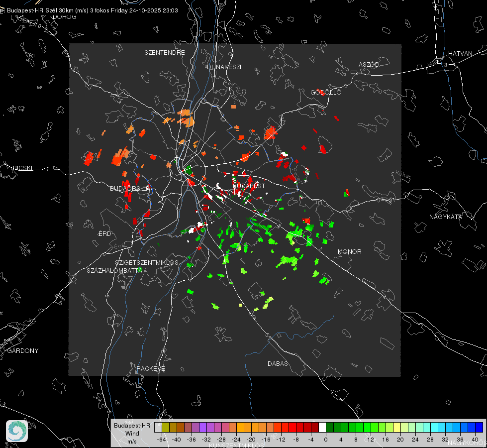Click the olive swatch above -64
The image size is (487, 448).
click(166, 428)
